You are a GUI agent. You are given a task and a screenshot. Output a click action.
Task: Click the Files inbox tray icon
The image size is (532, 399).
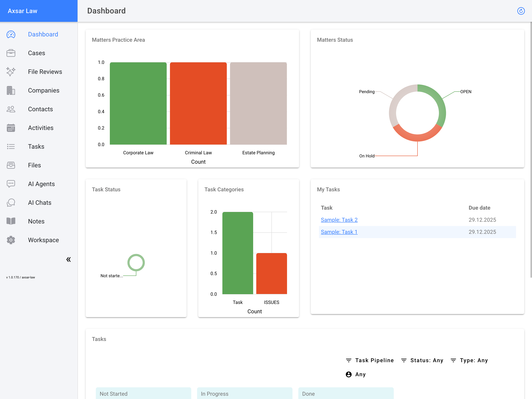tap(11, 165)
